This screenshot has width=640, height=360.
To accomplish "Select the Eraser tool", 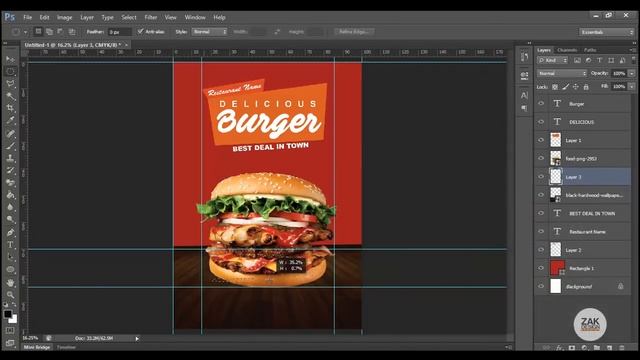I will tap(10, 183).
